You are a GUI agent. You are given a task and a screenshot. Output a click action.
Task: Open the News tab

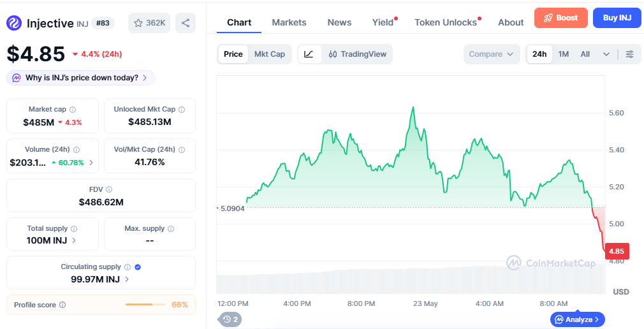pyautogui.click(x=339, y=22)
